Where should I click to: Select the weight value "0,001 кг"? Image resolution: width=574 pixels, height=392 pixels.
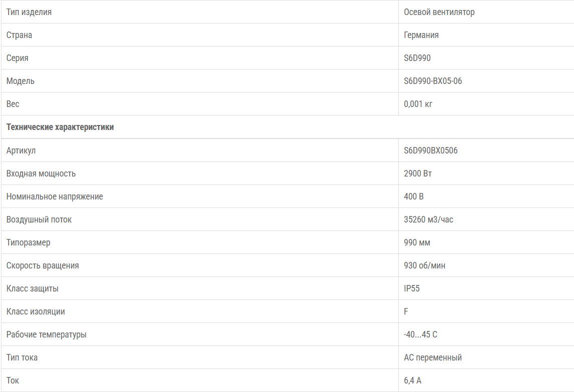(x=418, y=104)
